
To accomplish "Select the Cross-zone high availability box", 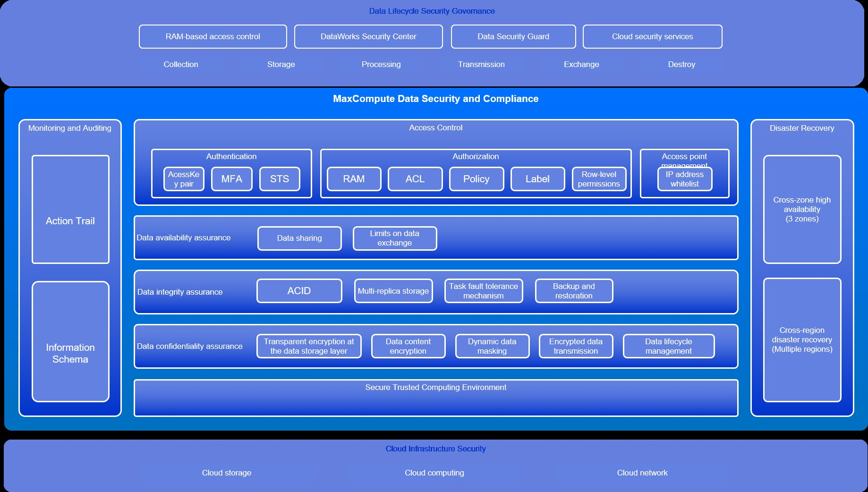I will (x=802, y=209).
